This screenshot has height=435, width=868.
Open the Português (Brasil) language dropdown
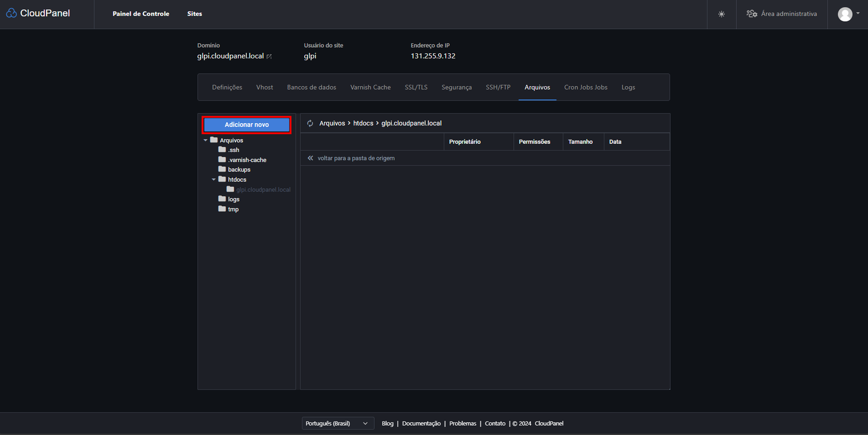[x=337, y=424]
